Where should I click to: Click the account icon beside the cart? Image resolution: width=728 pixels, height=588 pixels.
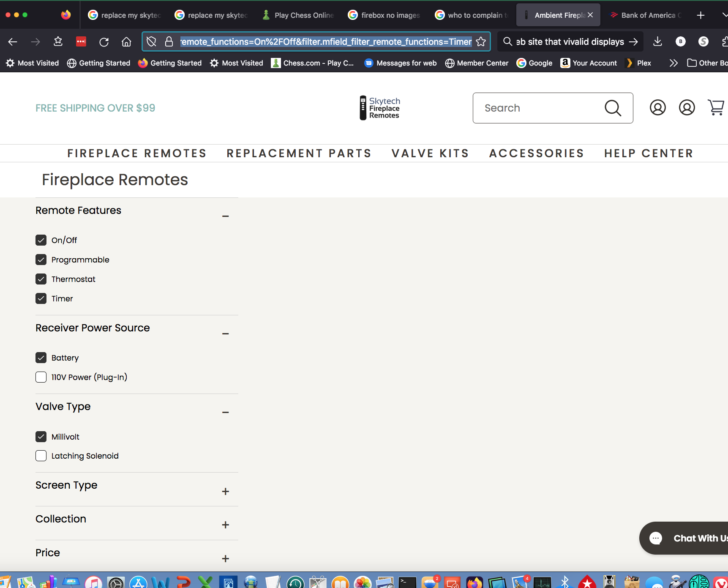coord(687,107)
